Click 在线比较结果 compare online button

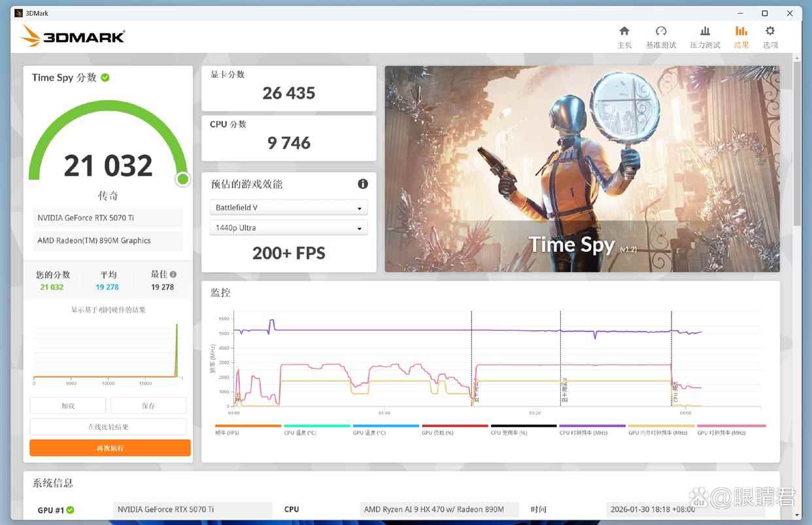point(109,427)
